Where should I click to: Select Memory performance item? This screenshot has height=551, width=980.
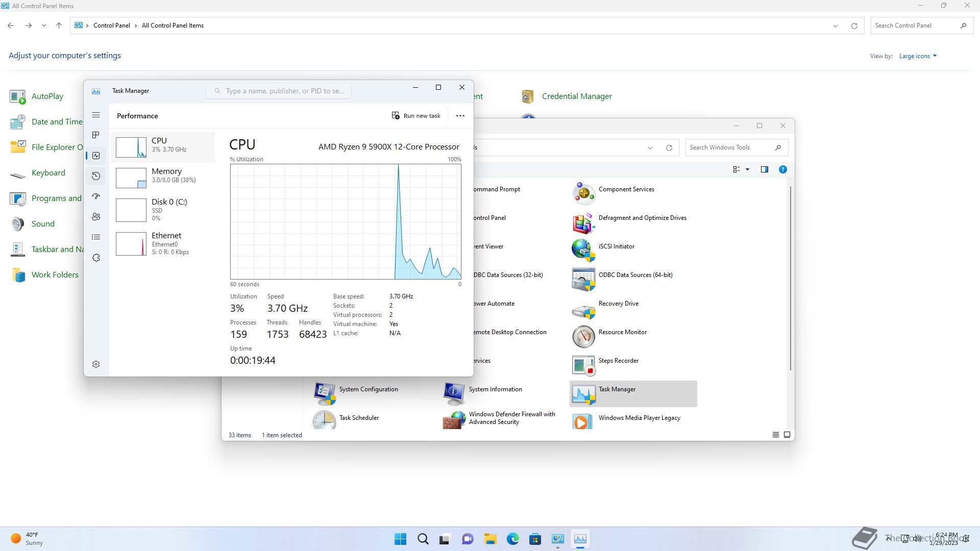coord(163,178)
